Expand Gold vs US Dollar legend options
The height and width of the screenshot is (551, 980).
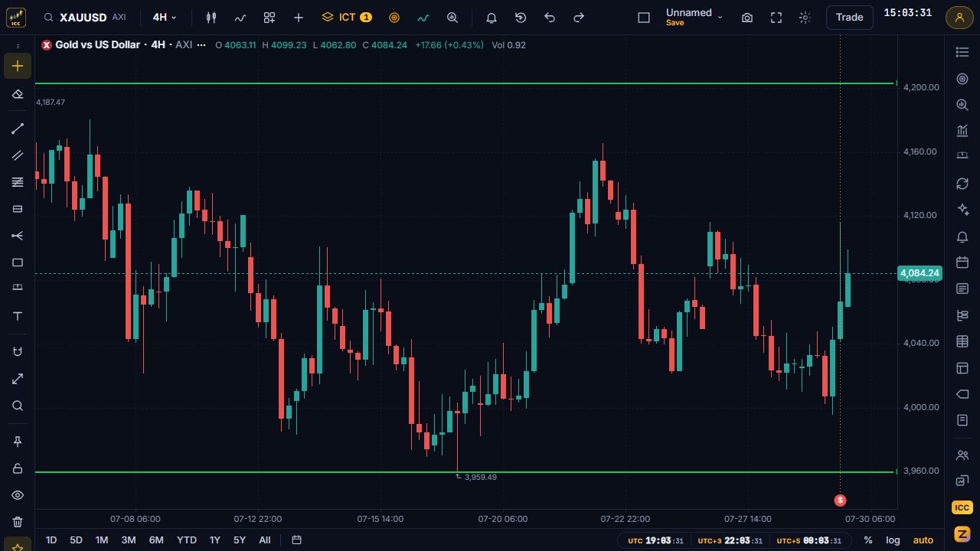tap(201, 44)
